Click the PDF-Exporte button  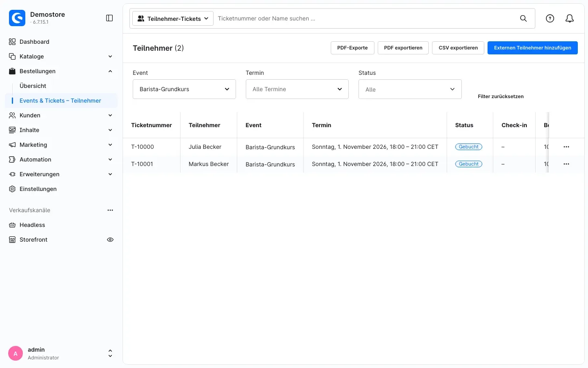[352, 48]
